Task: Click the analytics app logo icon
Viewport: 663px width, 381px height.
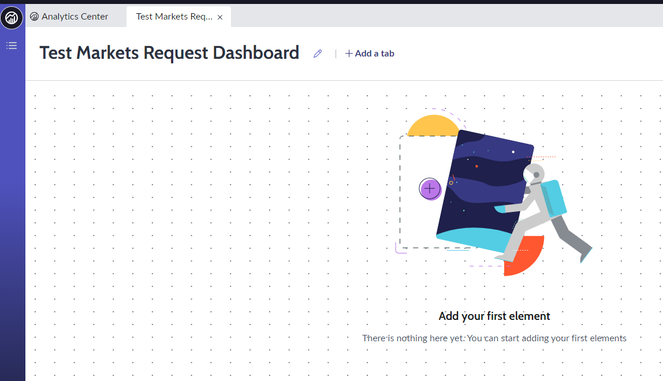Action: [11, 17]
